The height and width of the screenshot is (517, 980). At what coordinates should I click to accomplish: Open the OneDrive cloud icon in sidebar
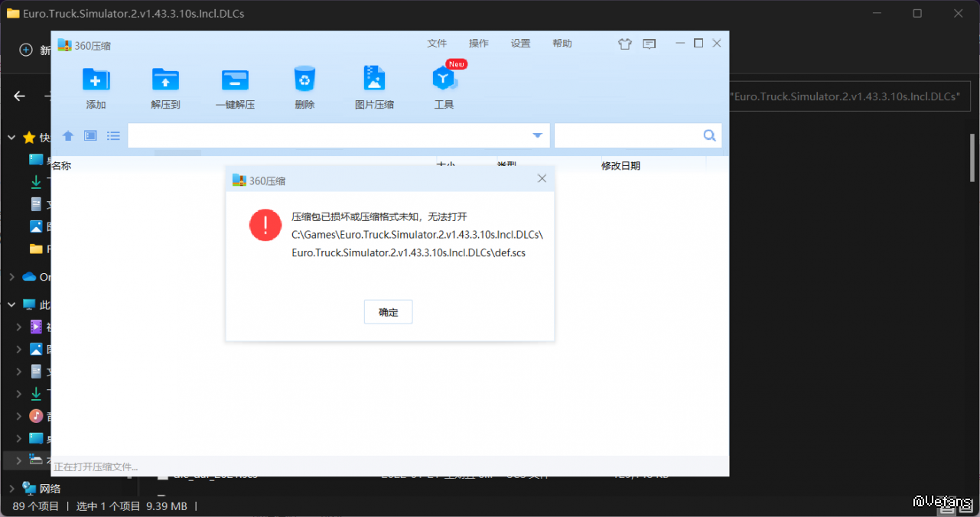tap(29, 277)
